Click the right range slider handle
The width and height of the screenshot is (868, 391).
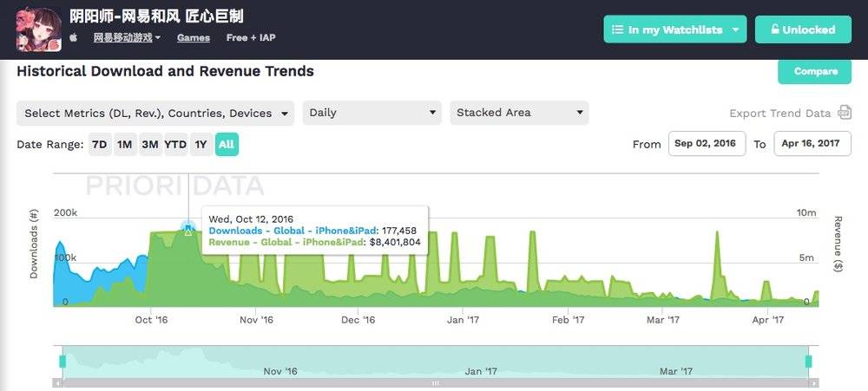pyautogui.click(x=808, y=362)
